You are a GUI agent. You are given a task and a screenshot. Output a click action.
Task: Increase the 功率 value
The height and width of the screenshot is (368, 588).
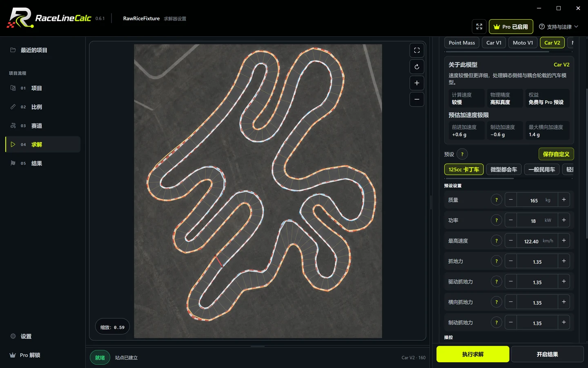tap(564, 220)
